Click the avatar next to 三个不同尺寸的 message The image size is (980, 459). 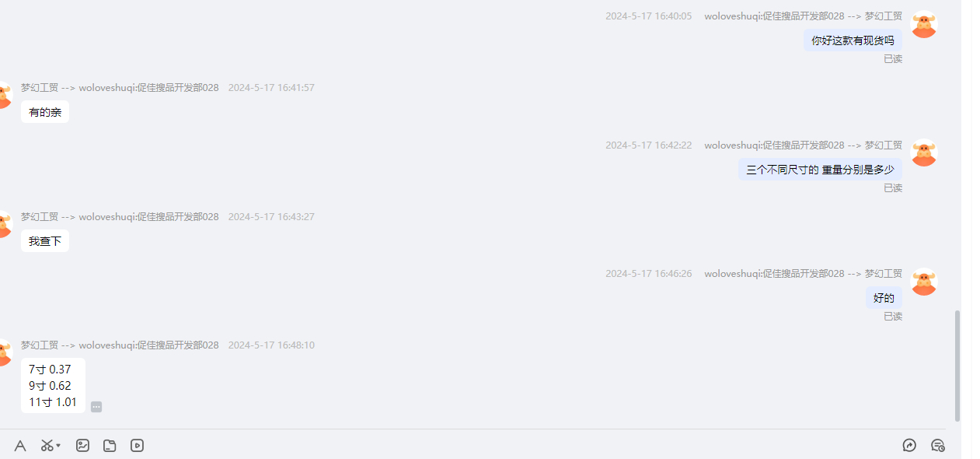pos(923,152)
